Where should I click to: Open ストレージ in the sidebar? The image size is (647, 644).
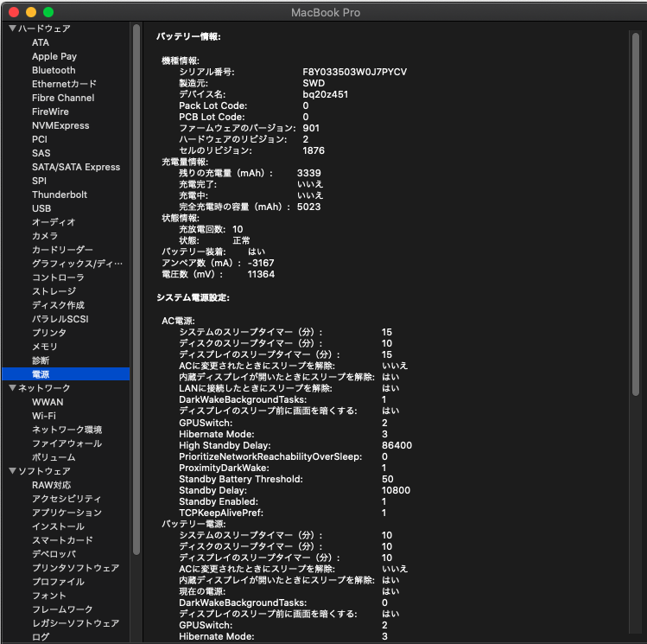point(54,291)
